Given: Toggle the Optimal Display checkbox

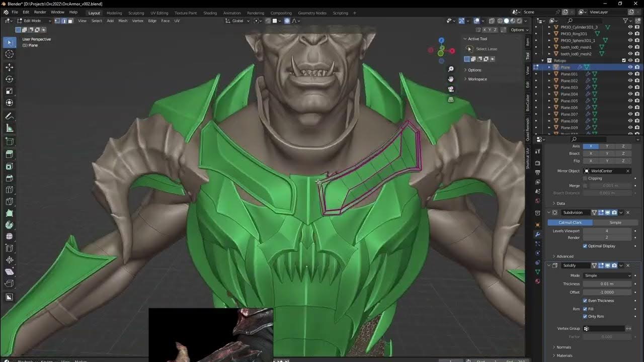Looking at the screenshot, I should click(585, 246).
